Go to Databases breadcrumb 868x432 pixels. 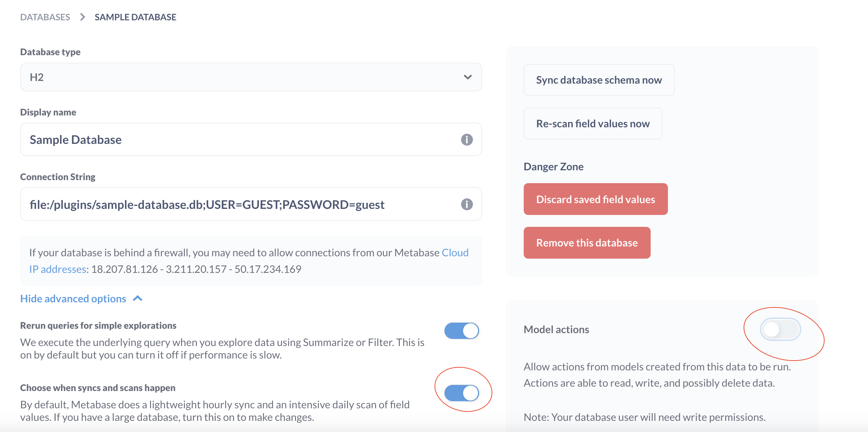tap(45, 17)
